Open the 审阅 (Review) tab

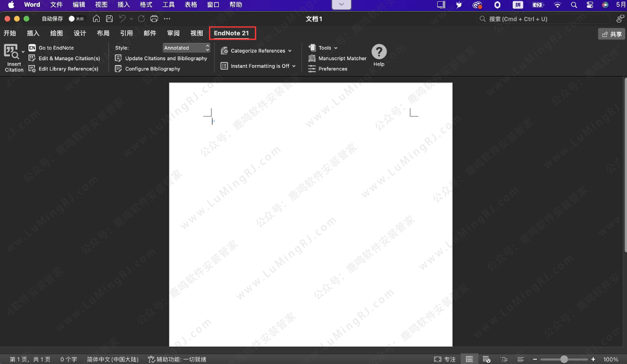174,33
